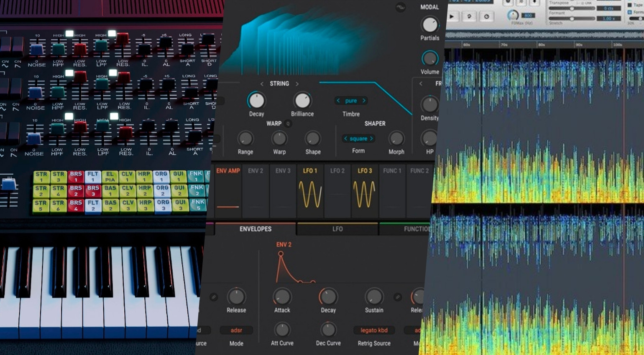Click the sine wave icon above MODAL section
Viewport: 644px width, 355px height.
point(400,8)
